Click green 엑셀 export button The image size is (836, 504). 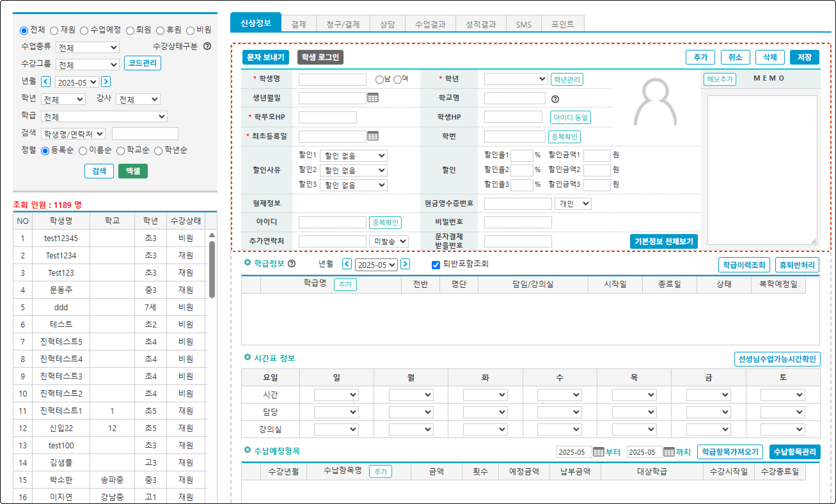tap(133, 171)
